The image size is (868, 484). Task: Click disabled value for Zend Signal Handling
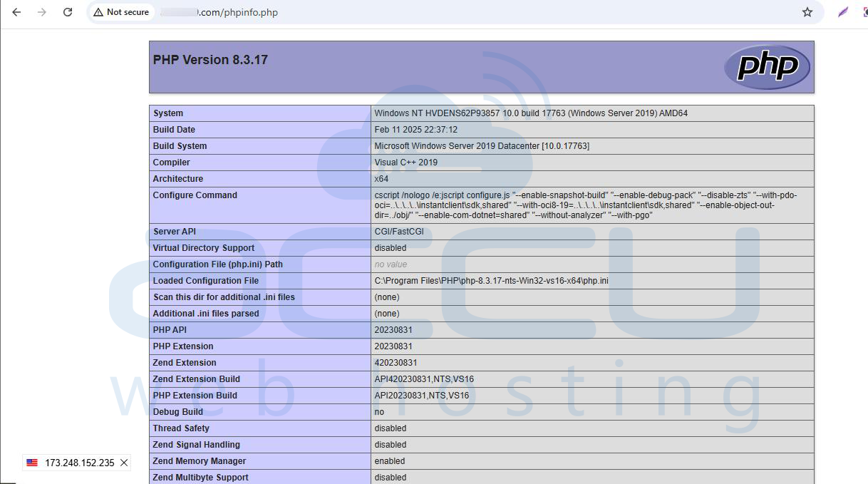point(391,445)
